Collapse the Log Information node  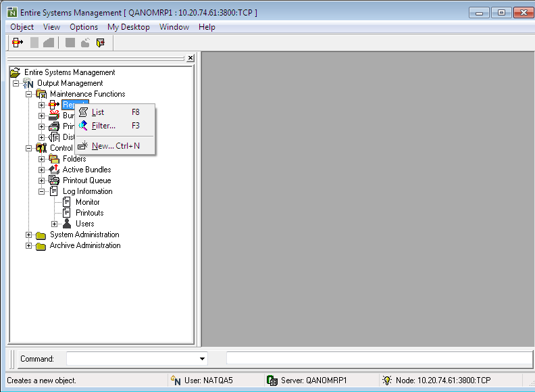tap(41, 191)
